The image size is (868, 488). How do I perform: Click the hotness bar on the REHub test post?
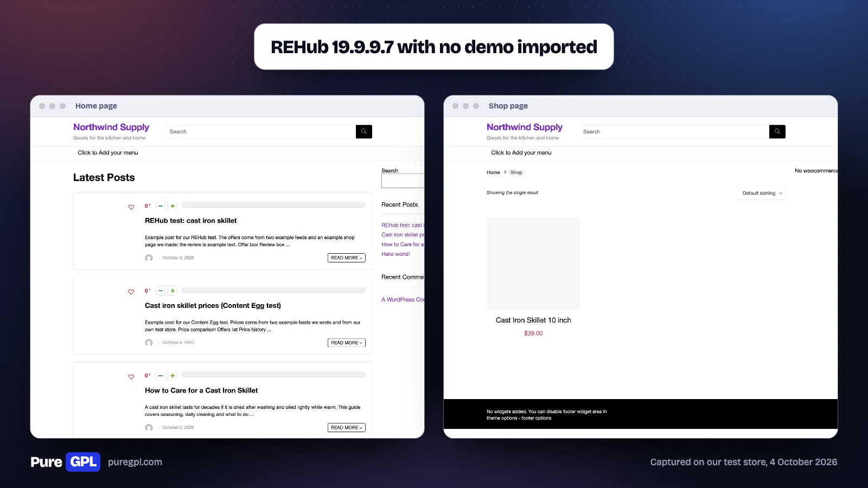coord(273,206)
